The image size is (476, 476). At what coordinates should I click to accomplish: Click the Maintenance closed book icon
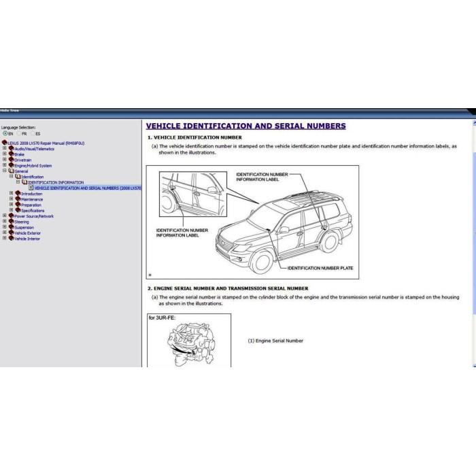click(18, 199)
